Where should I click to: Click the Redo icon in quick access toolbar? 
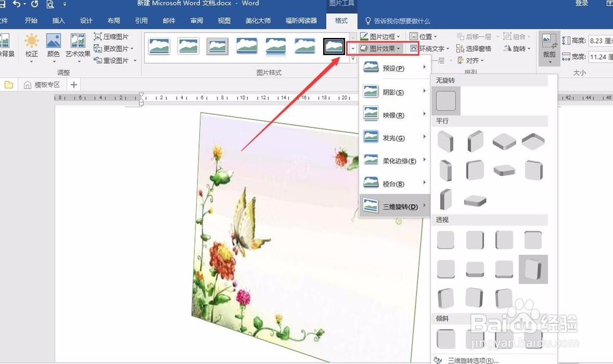pyautogui.click(x=35, y=4)
